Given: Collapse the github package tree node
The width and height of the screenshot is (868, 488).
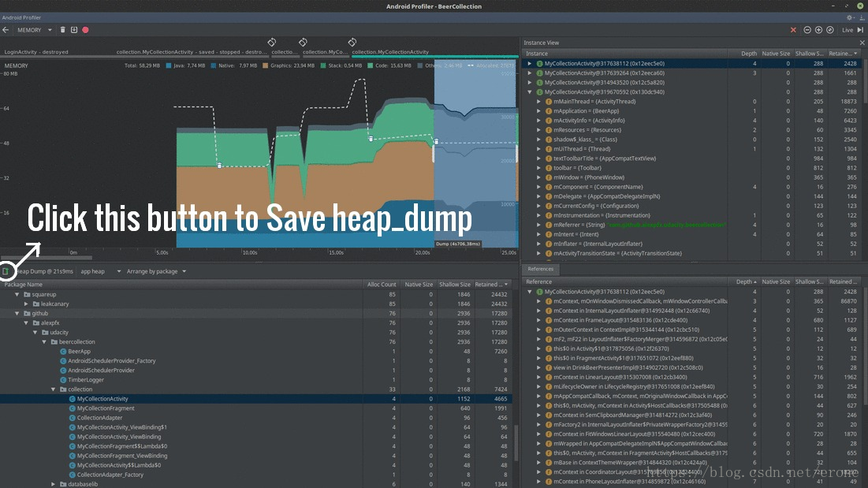Looking at the screenshot, I should (17, 313).
